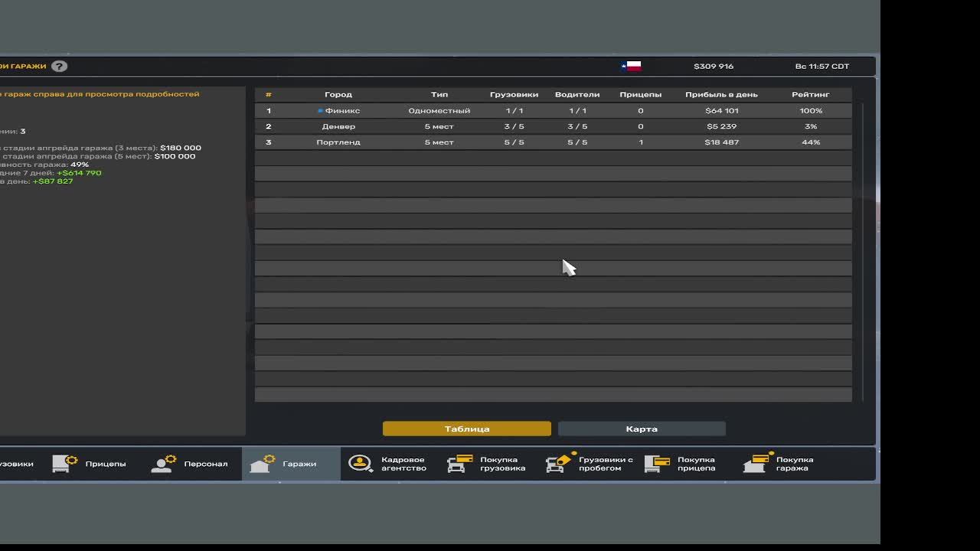Click the Одноместный garage type cell
The height and width of the screenshot is (551, 980).
point(439,111)
